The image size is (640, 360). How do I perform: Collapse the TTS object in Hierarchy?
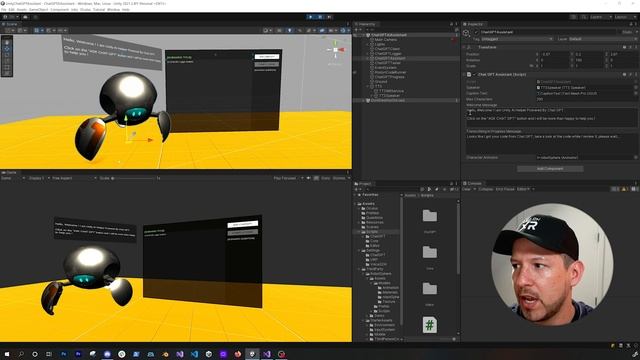pyautogui.click(x=367, y=87)
